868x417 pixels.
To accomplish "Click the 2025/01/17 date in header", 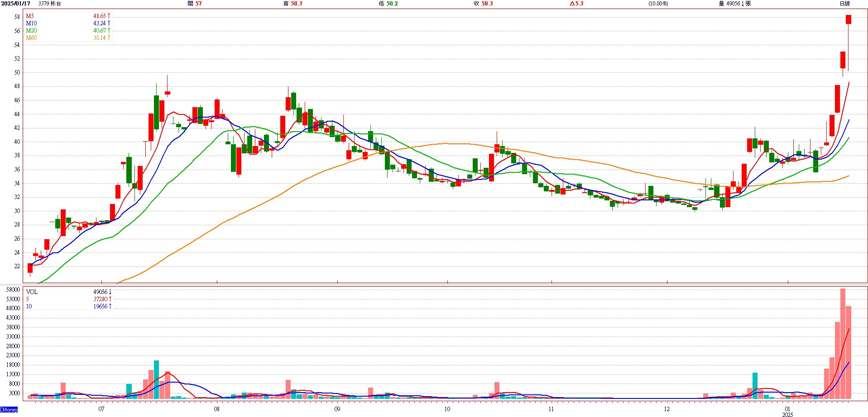I will (x=15, y=4).
